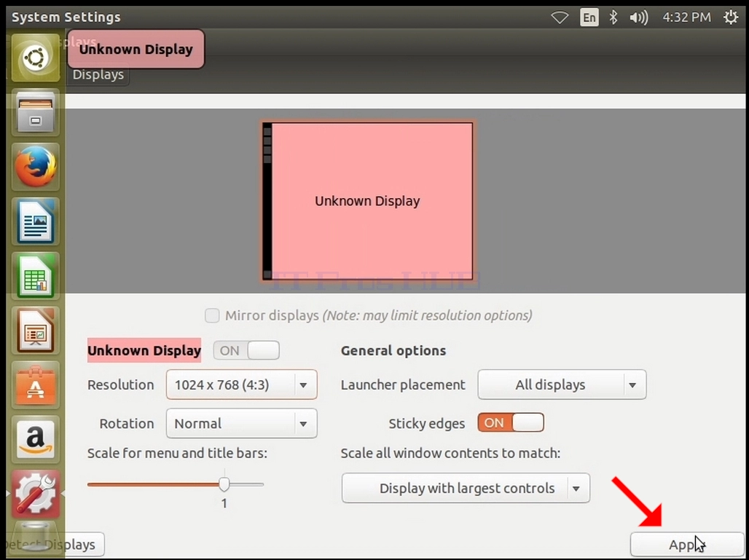Click the pink Unknown Display label beside switch
Viewport: 749px width, 560px height.
tap(144, 350)
